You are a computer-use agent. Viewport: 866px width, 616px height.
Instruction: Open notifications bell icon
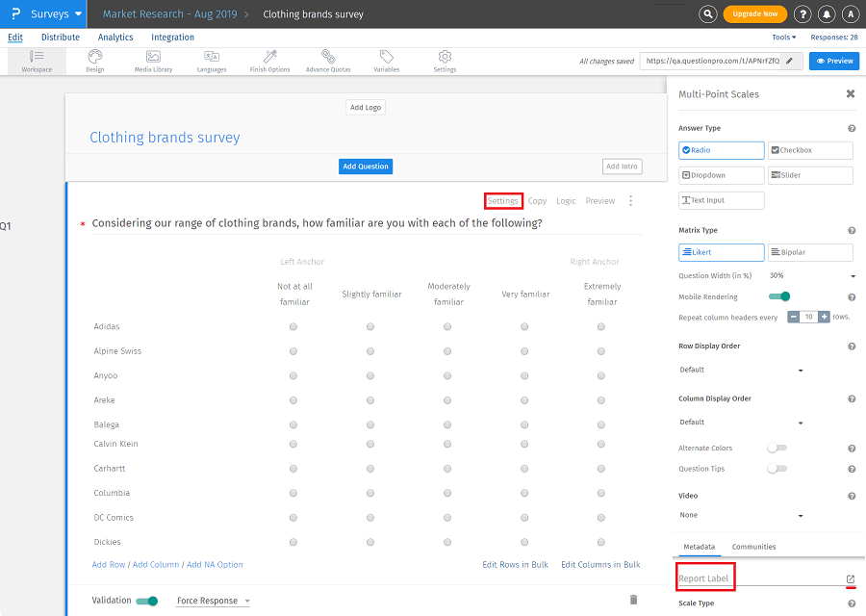tap(827, 14)
